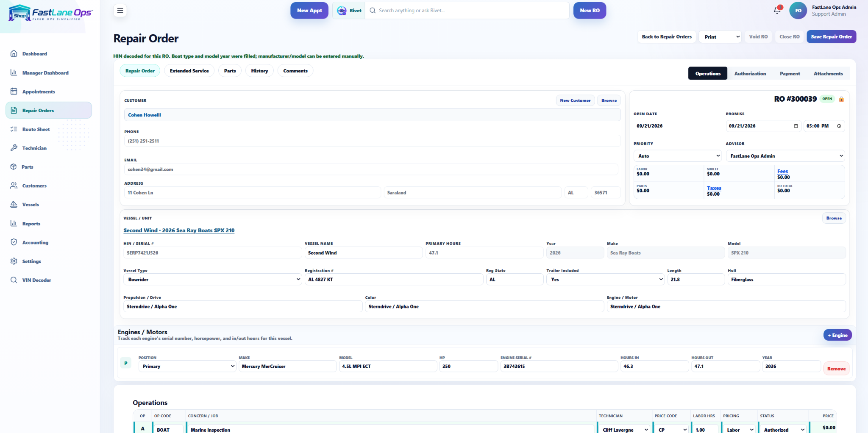This screenshot has width=868, height=433.
Task: Click the Vessel Name input field
Action: [x=364, y=253]
